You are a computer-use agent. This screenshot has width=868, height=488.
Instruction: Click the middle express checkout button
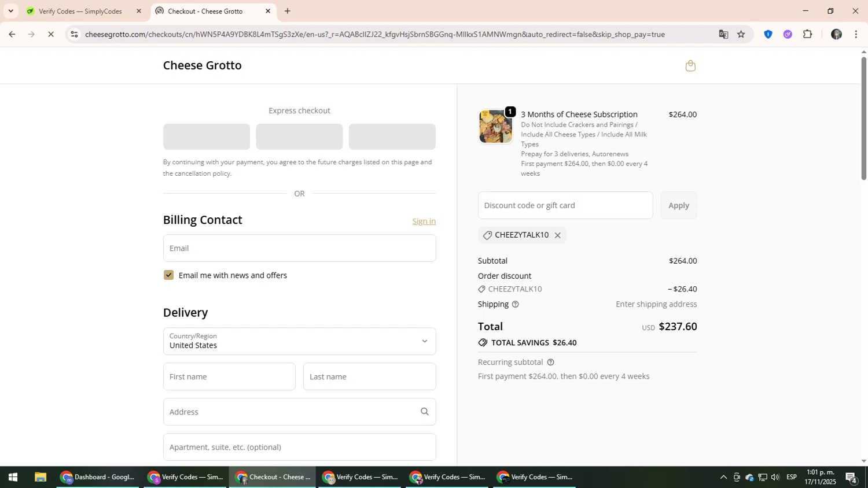click(x=299, y=136)
